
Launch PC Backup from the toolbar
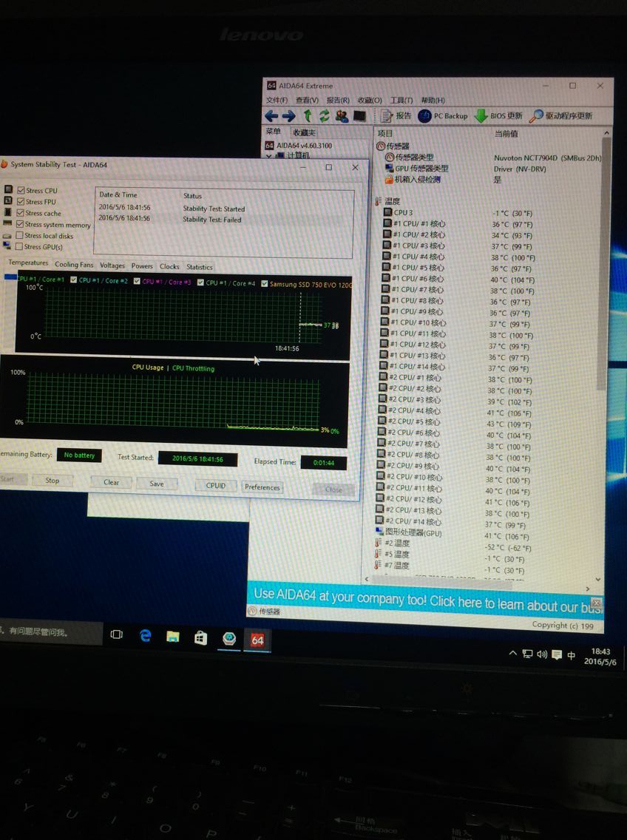click(x=443, y=115)
